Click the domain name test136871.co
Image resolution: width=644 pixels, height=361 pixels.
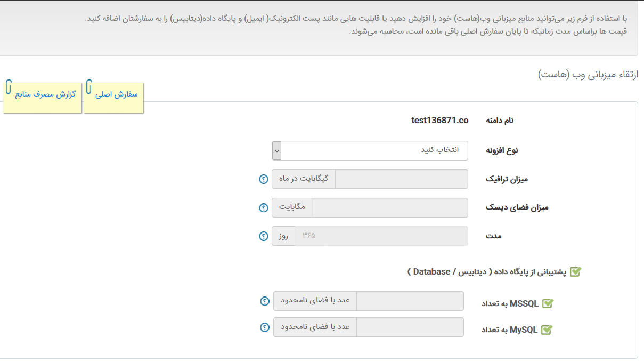click(x=439, y=121)
